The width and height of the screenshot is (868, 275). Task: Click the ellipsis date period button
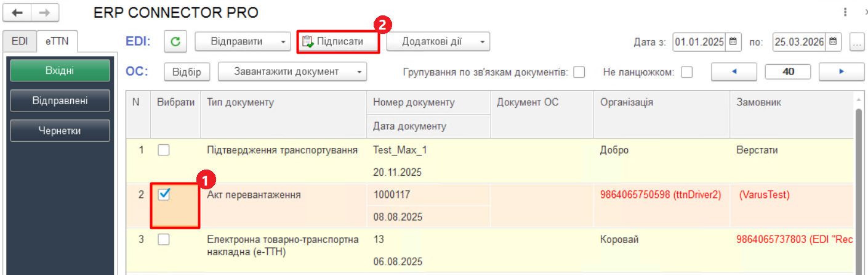click(x=857, y=42)
